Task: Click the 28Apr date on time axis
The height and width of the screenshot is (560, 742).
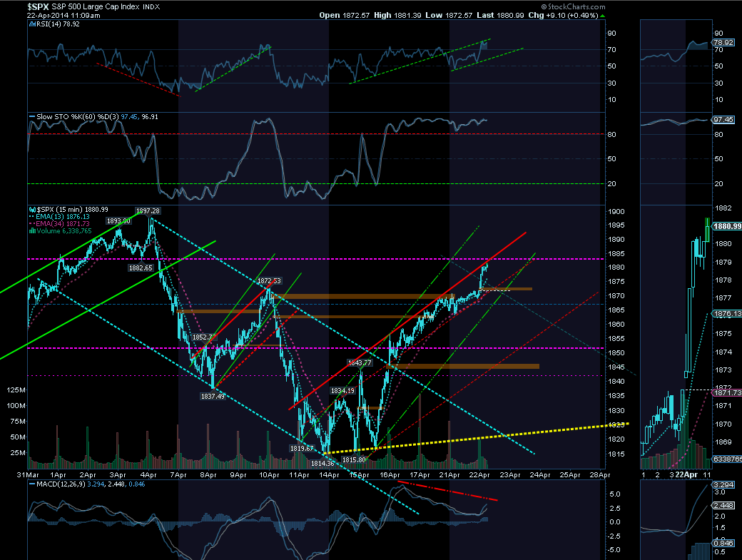Action: click(599, 475)
